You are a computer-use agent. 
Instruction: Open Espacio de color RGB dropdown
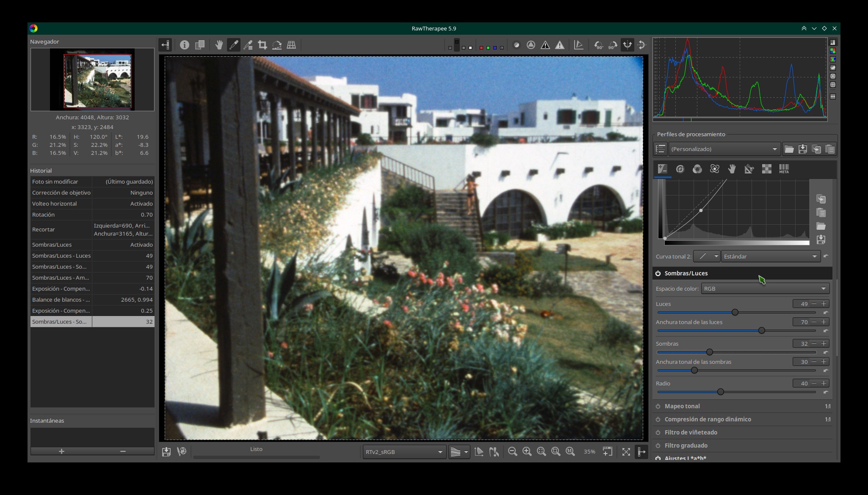tap(765, 289)
